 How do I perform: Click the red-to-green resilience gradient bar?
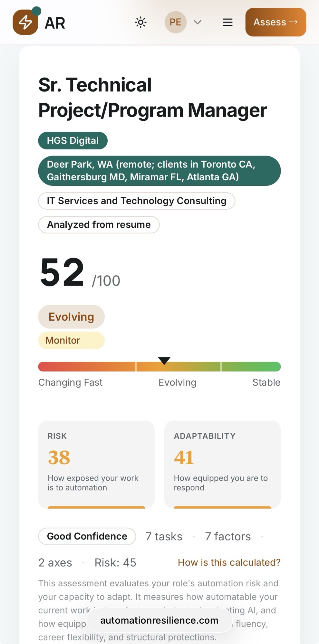click(x=97, y=367)
